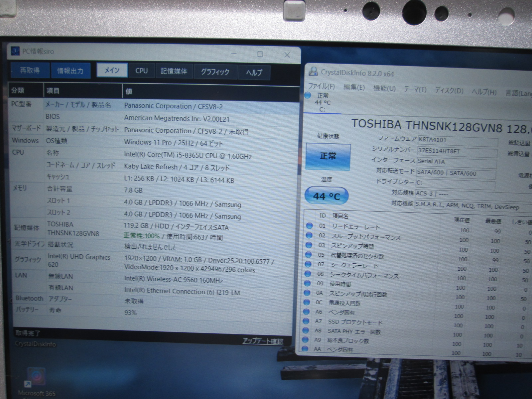This screenshot has height=399, width=532.
Task: Open the ヘルプ tab in PC情報siro
Action: (254, 73)
